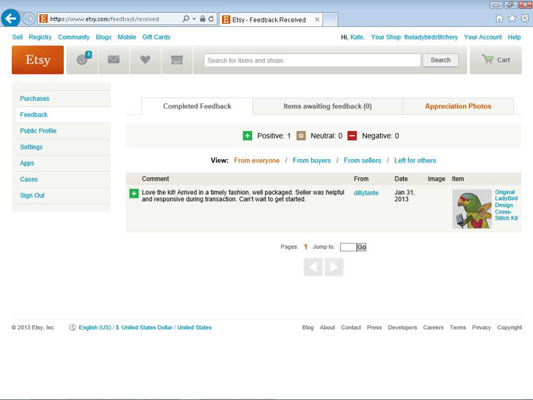Go to previous page arrow
The width and height of the screenshot is (533, 400).
313,267
